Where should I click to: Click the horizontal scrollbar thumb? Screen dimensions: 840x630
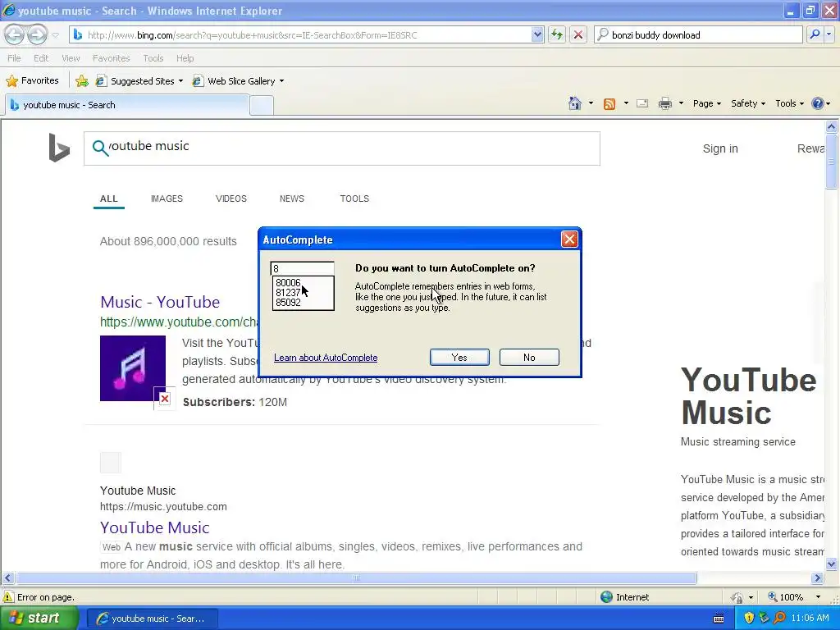(x=356, y=578)
